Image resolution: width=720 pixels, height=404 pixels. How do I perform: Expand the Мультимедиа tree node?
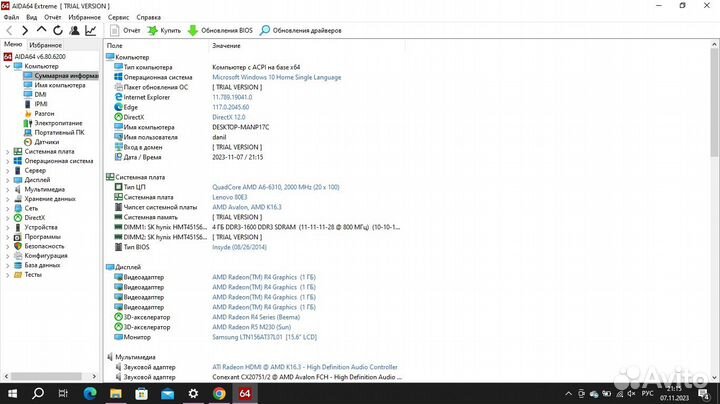coord(7,189)
